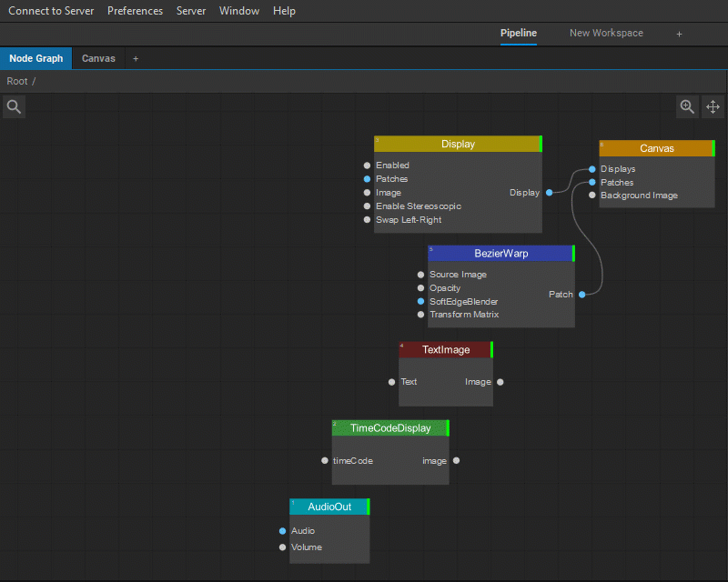Click BezierWarp SoftEdgeBlender input port

(420, 301)
